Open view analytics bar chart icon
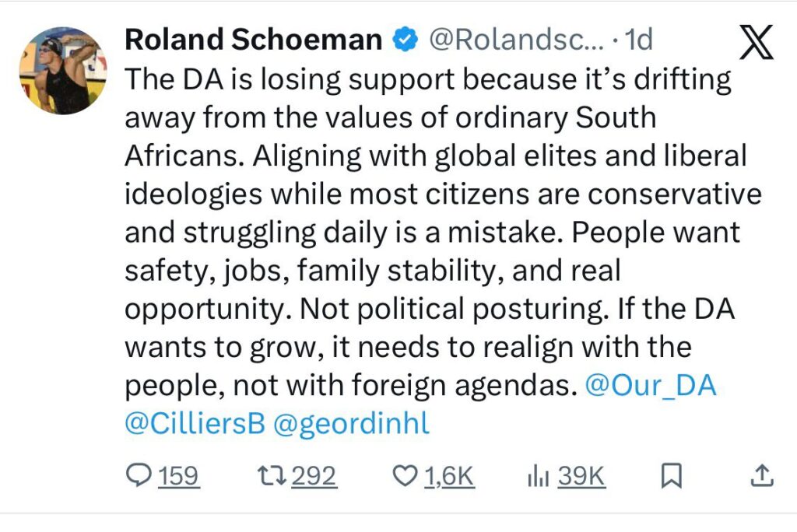The height and width of the screenshot is (532, 797). (x=539, y=477)
